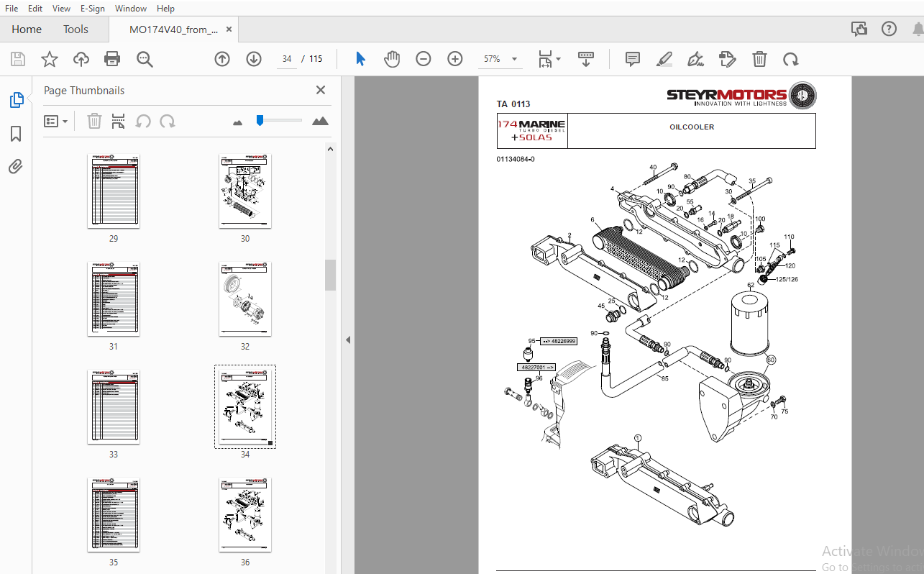
Task: Open the View menu
Action: pyautogui.click(x=62, y=9)
